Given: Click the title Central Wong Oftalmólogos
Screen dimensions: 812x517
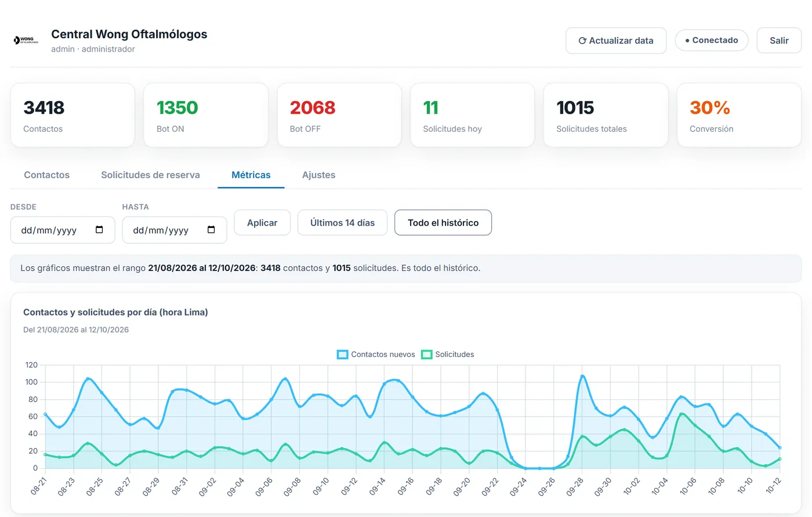Looking at the screenshot, I should (129, 34).
